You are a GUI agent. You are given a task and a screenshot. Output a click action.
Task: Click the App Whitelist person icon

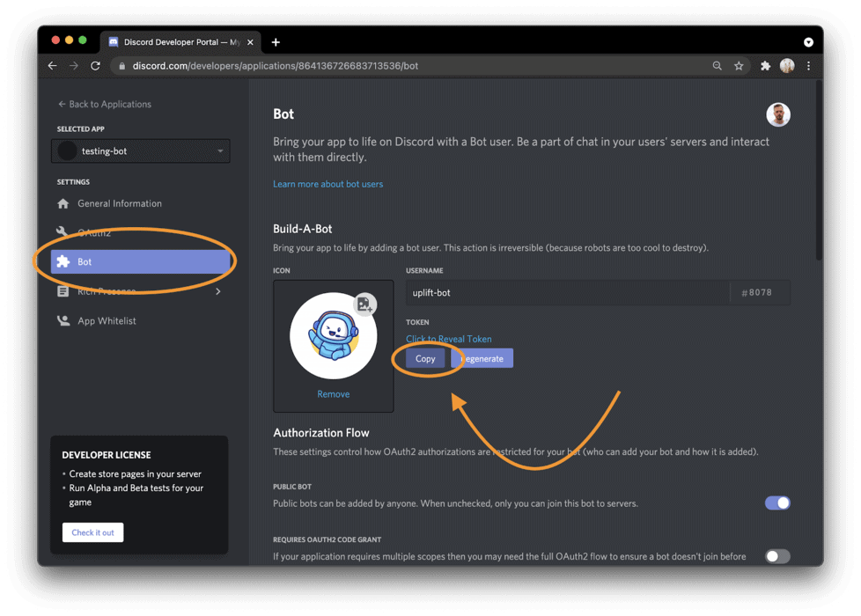(x=63, y=320)
